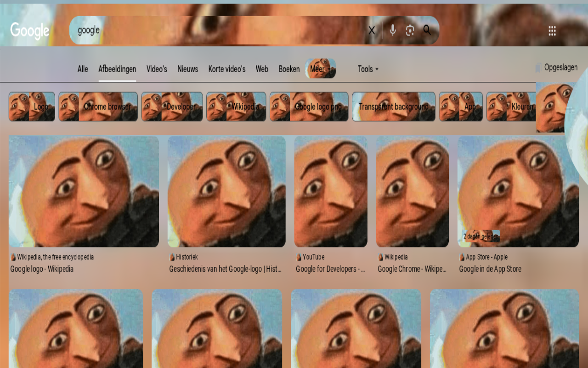Image resolution: width=588 pixels, height=368 pixels.
Task: Open the Google Chrome Wikipedia image thumbnail
Action: 413,191
